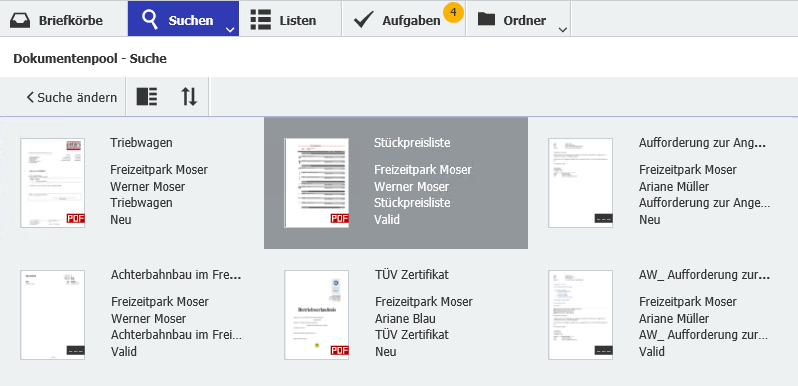Open the Achterbahnbau im Fre... document thumbnail
The image size is (798, 386).
click(52, 315)
